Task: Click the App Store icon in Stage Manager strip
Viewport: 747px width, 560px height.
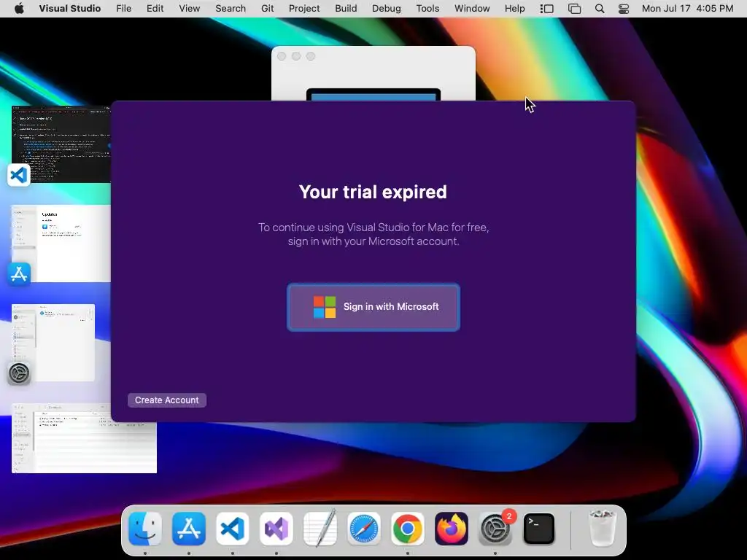Action: 19,274
